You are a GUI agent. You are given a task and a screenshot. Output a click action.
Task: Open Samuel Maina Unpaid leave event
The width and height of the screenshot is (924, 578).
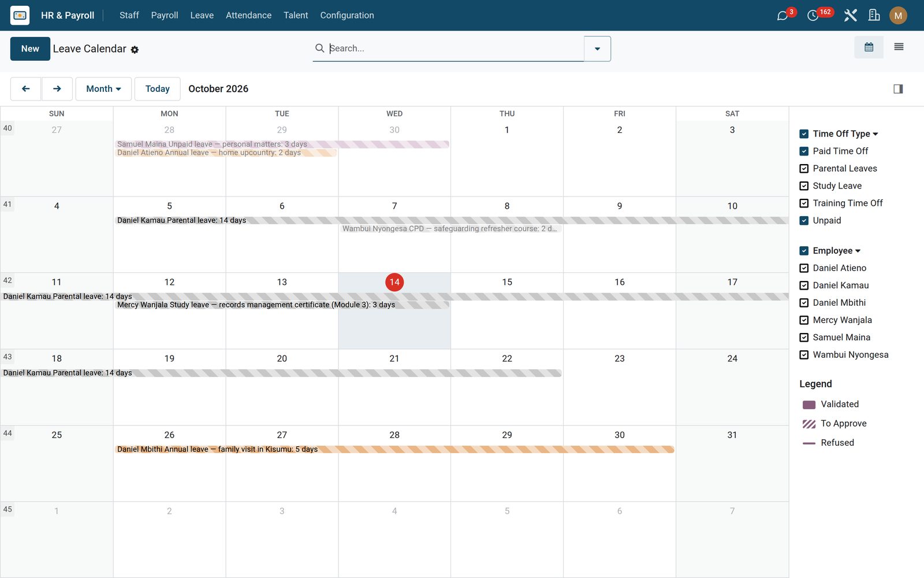[x=282, y=144]
